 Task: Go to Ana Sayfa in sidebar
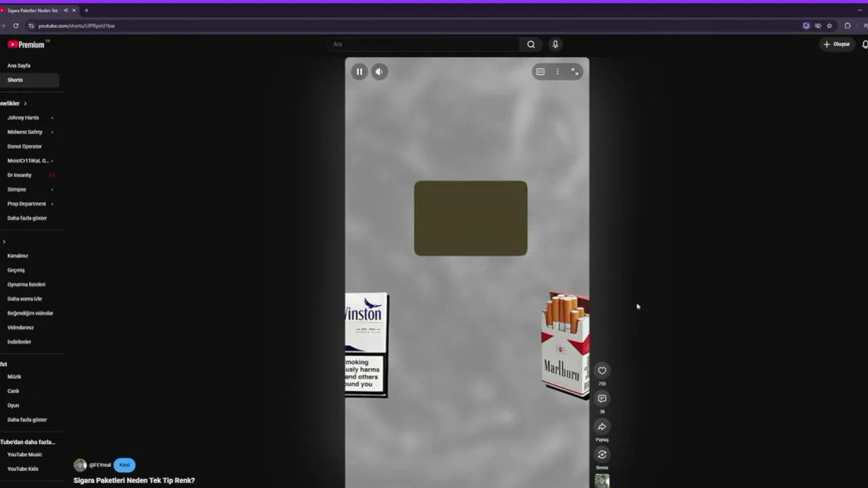[x=19, y=66]
